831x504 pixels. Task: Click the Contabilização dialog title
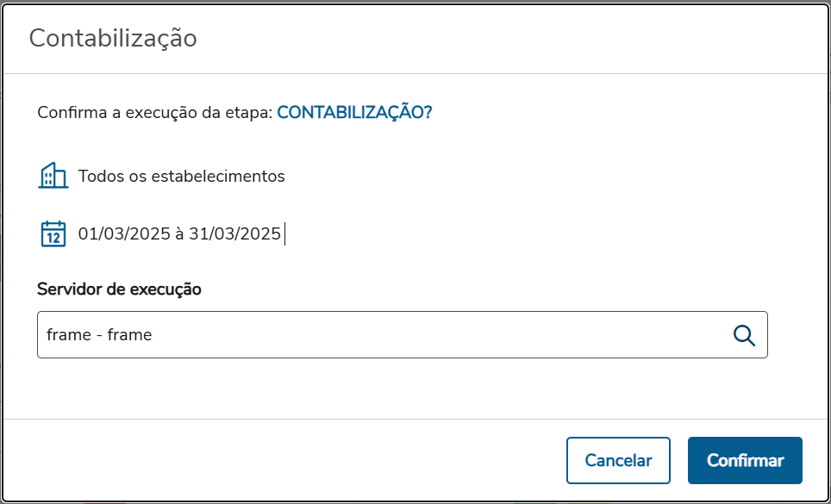click(x=113, y=38)
